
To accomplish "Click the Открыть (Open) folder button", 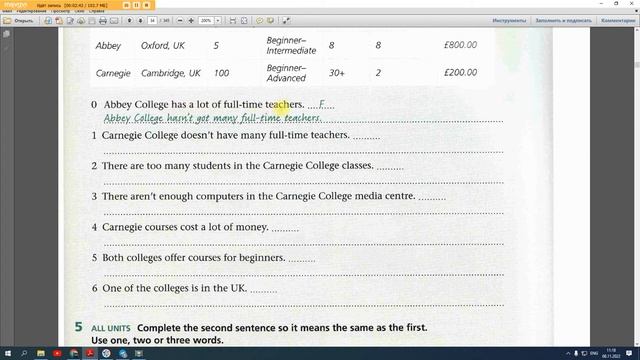I will click(18, 20).
